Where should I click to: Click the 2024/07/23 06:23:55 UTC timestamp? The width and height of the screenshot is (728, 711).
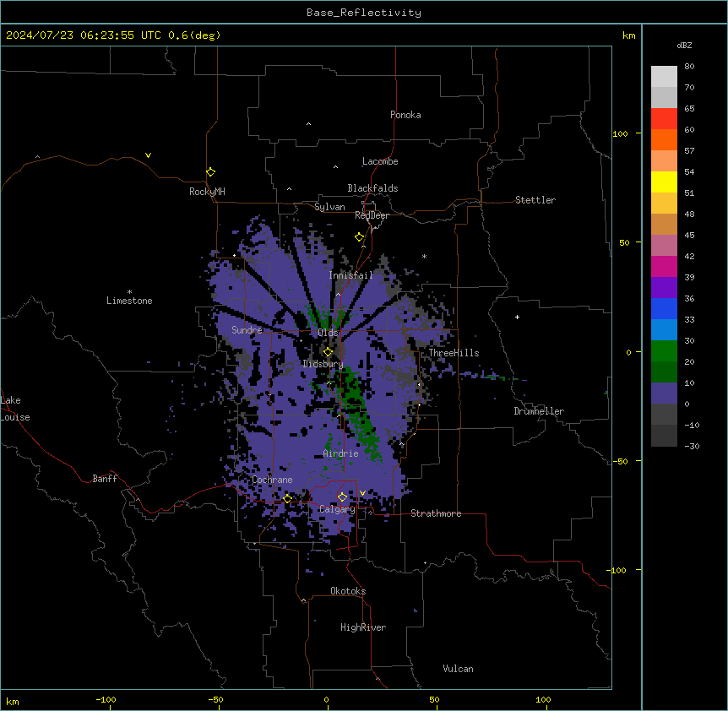(x=84, y=35)
